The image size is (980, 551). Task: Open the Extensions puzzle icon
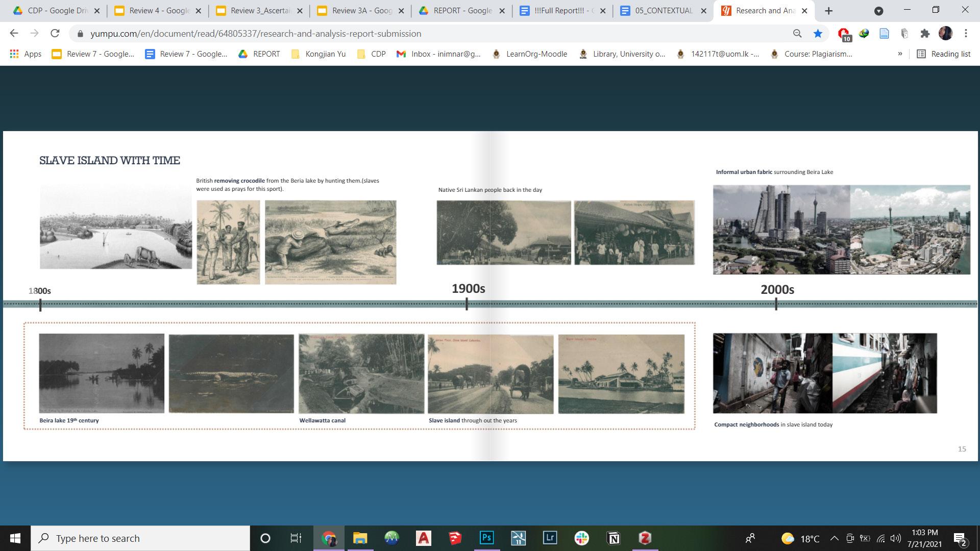(x=925, y=34)
